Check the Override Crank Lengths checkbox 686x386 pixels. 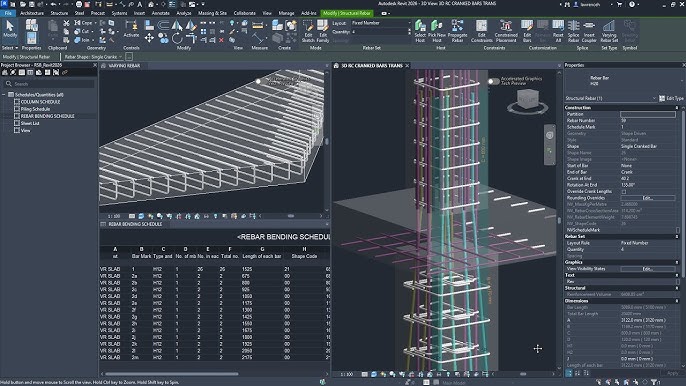click(x=623, y=192)
